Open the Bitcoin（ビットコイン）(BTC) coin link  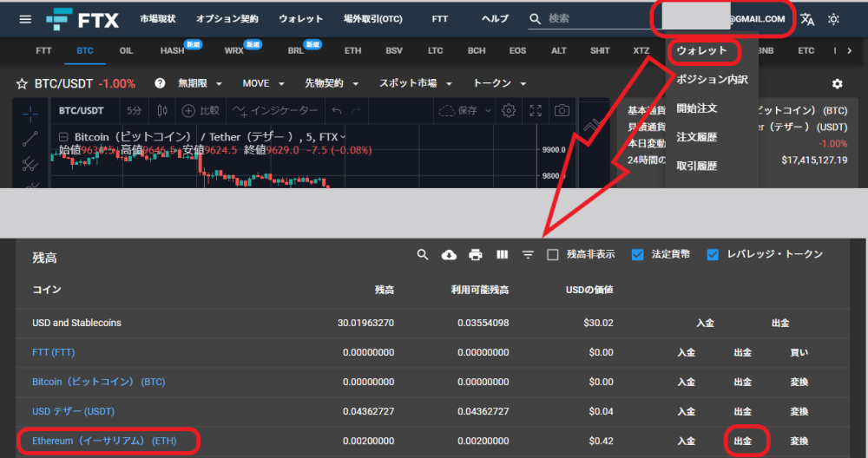point(99,383)
